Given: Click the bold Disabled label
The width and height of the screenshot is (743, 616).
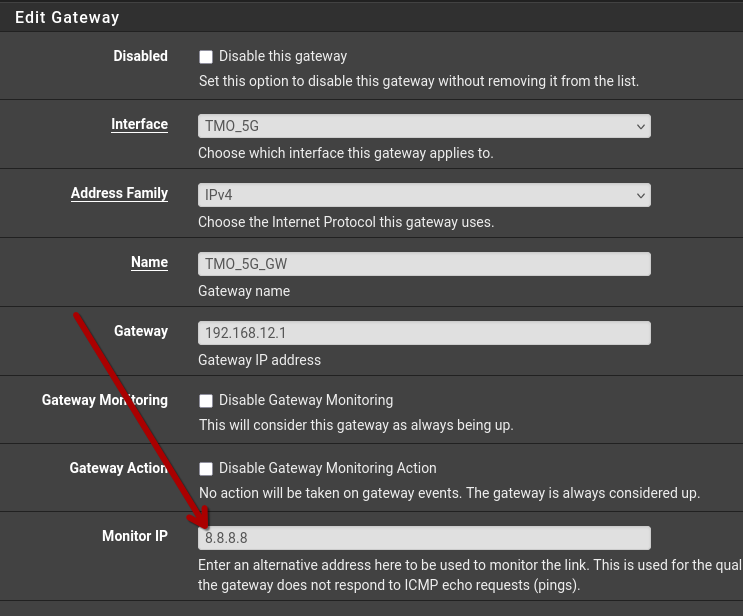Looking at the screenshot, I should [140, 56].
